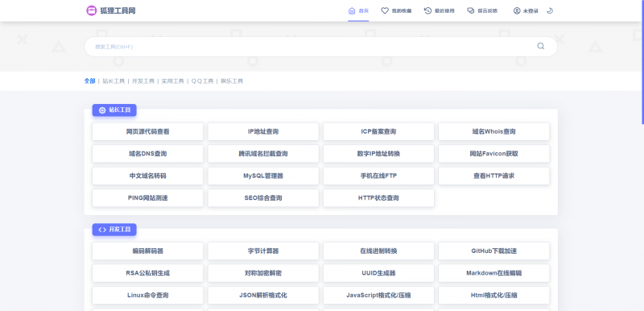This screenshot has height=311, width=644.
Task: Open Markdown在线编辑 tool
Action: 493,273
